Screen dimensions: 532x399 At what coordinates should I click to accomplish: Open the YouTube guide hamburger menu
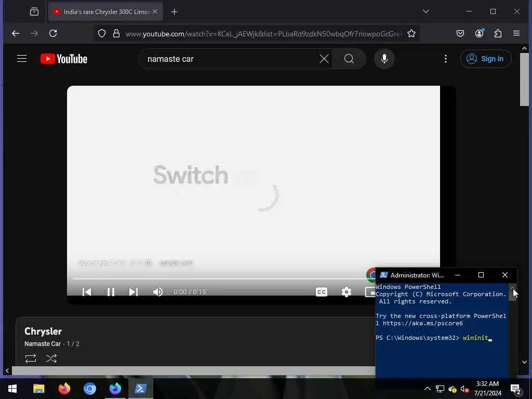[x=22, y=59]
